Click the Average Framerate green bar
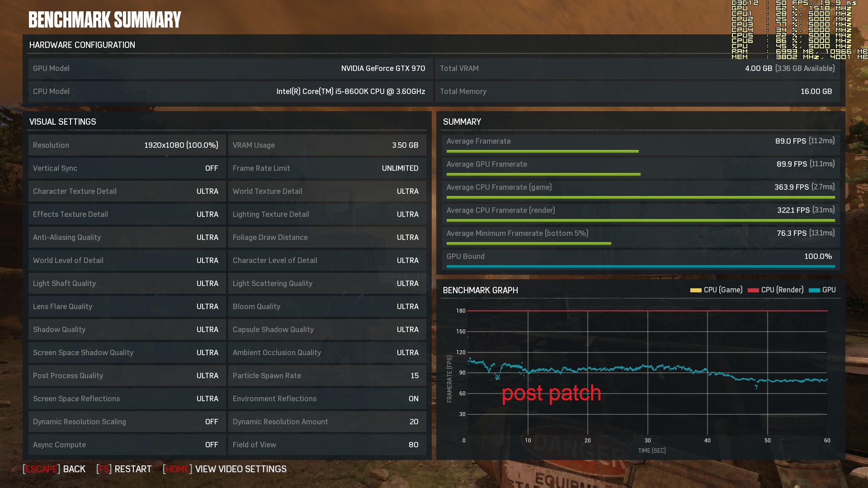868x488 pixels. [x=542, y=151]
